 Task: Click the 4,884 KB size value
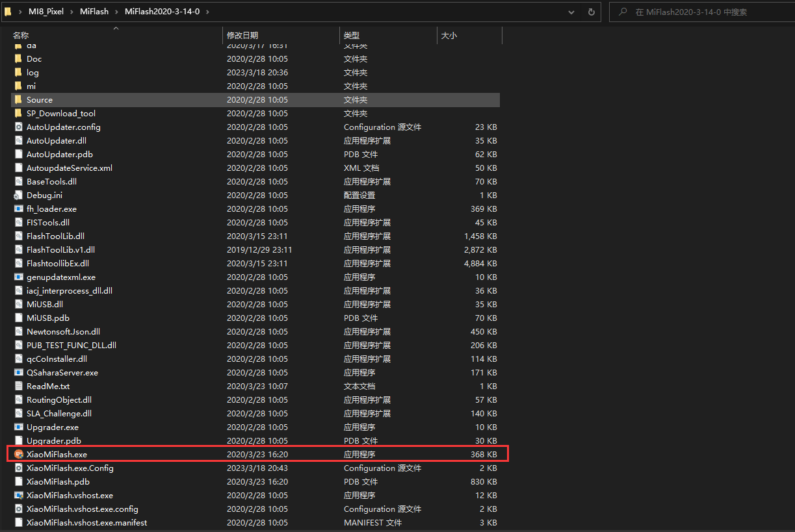(480, 263)
